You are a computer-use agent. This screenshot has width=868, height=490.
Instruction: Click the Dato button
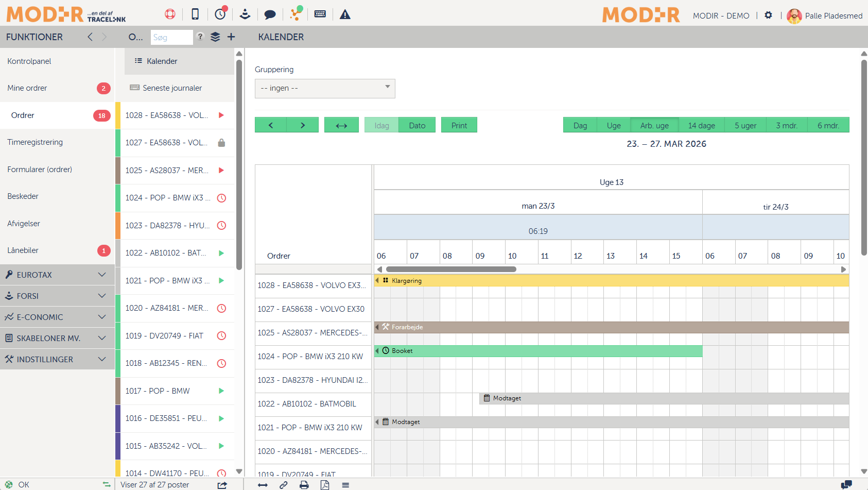click(417, 125)
